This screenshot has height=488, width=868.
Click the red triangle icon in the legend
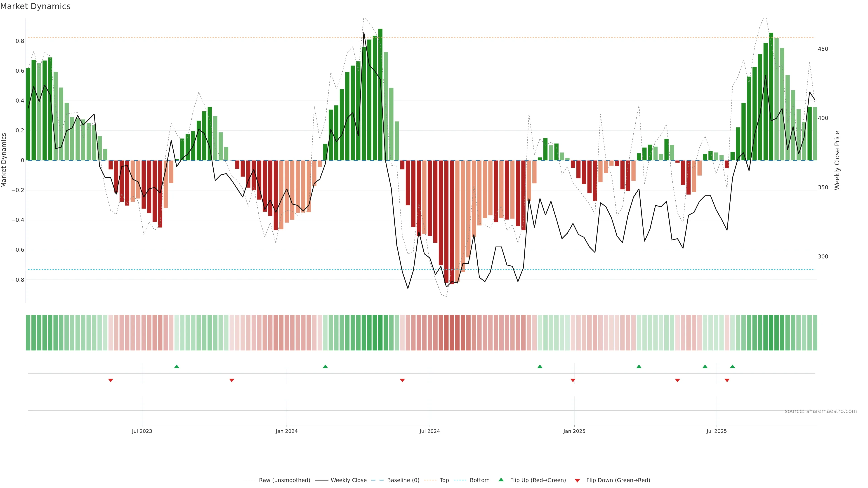pos(577,481)
